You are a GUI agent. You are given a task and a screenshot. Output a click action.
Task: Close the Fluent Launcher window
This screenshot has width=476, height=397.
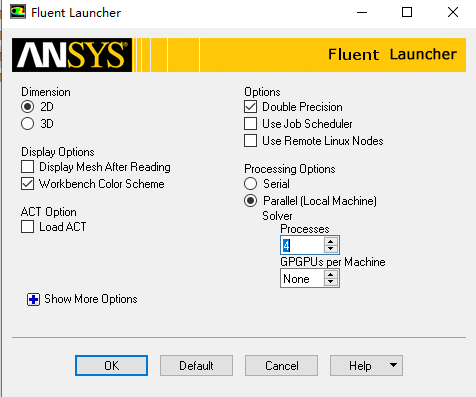pyautogui.click(x=453, y=13)
